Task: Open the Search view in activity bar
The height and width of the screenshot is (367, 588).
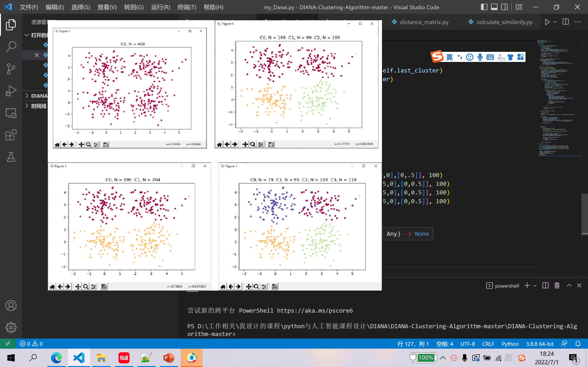Action: point(11,46)
